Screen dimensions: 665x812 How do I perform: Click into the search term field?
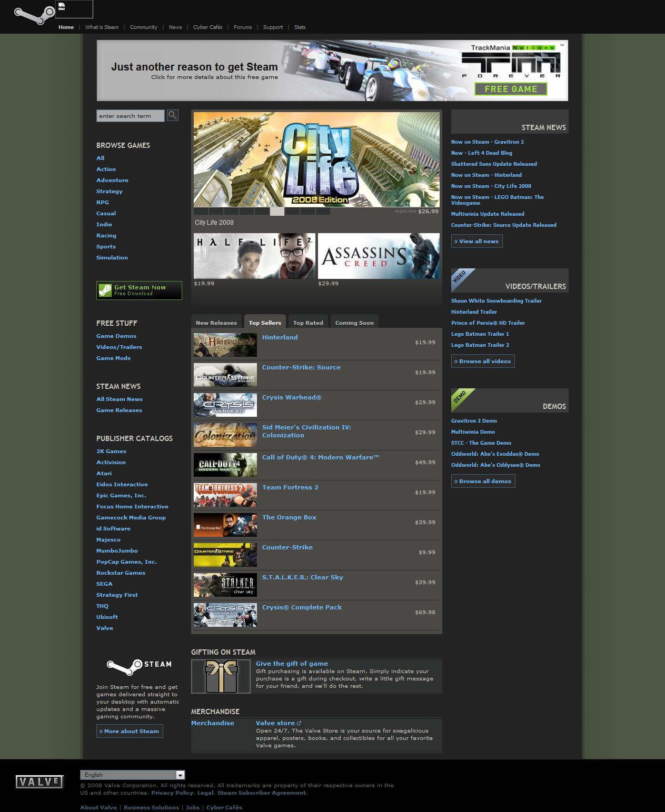[131, 116]
